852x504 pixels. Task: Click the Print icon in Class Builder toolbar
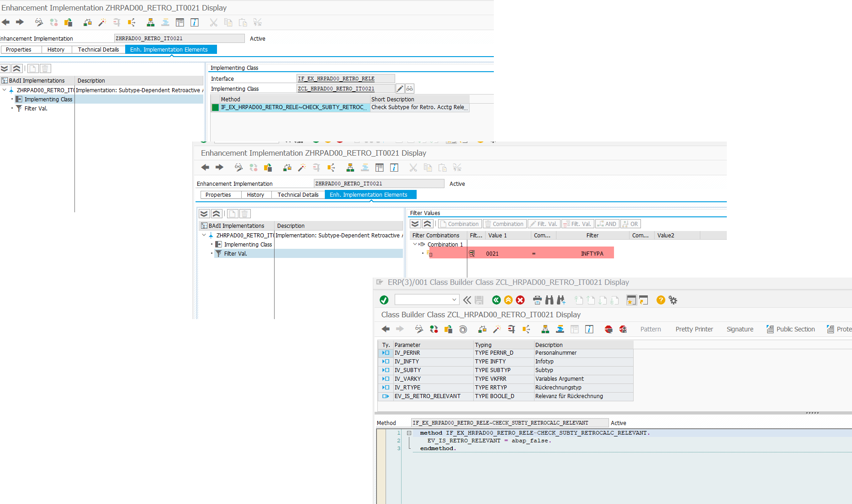point(537,300)
